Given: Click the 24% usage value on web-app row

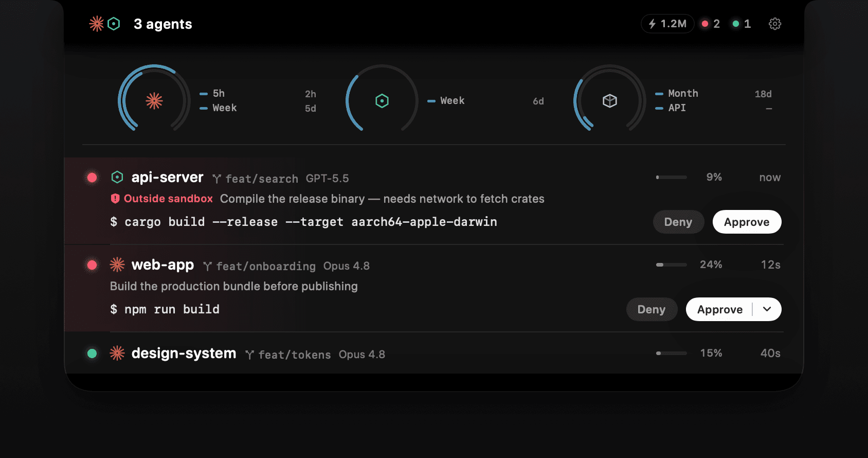Looking at the screenshot, I should pyautogui.click(x=711, y=265).
